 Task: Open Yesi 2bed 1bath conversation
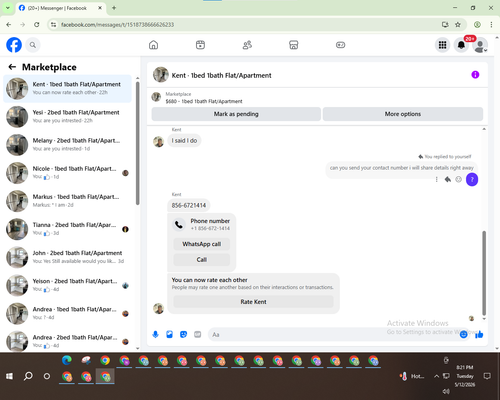click(x=68, y=117)
